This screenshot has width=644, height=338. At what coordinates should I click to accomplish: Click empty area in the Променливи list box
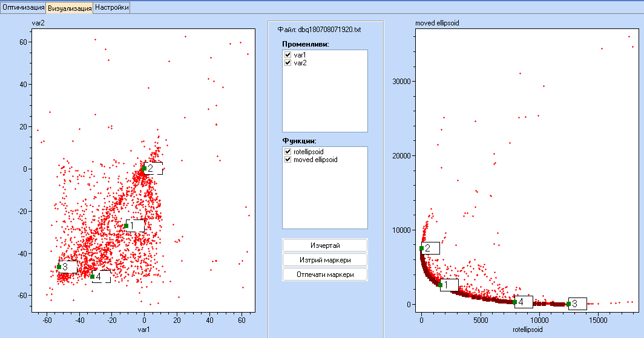tap(325, 103)
